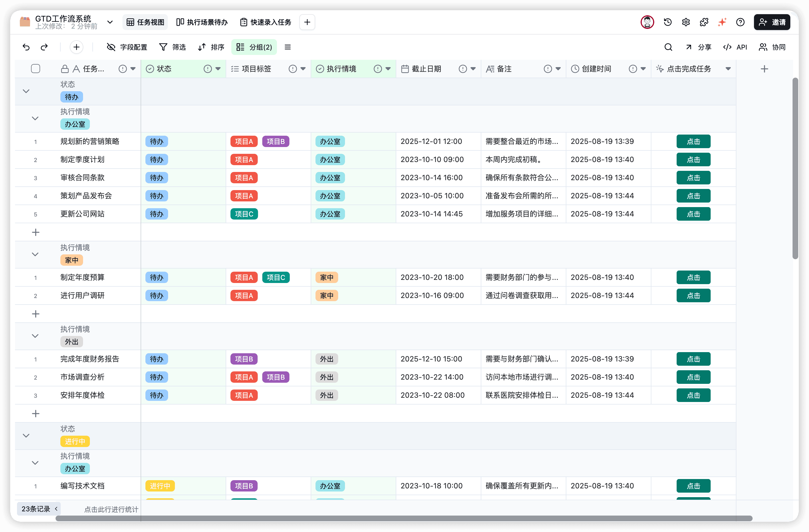Open the row height menu icon
Image resolution: width=809 pixels, height=532 pixels.
287,47
